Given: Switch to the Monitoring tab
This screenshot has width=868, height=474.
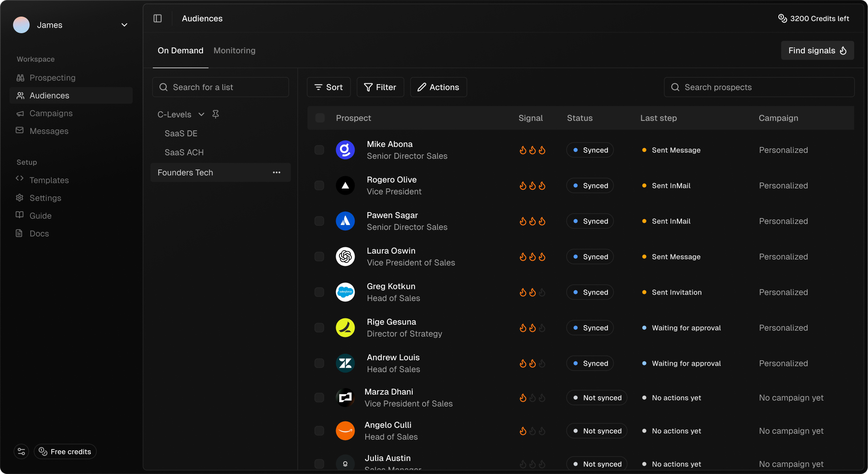Looking at the screenshot, I should (x=234, y=50).
